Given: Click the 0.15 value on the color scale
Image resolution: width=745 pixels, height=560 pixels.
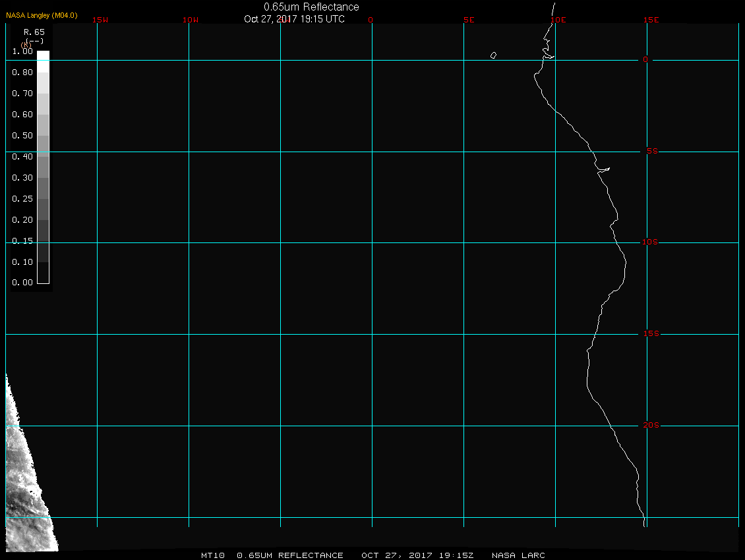Looking at the screenshot, I should coord(22,241).
